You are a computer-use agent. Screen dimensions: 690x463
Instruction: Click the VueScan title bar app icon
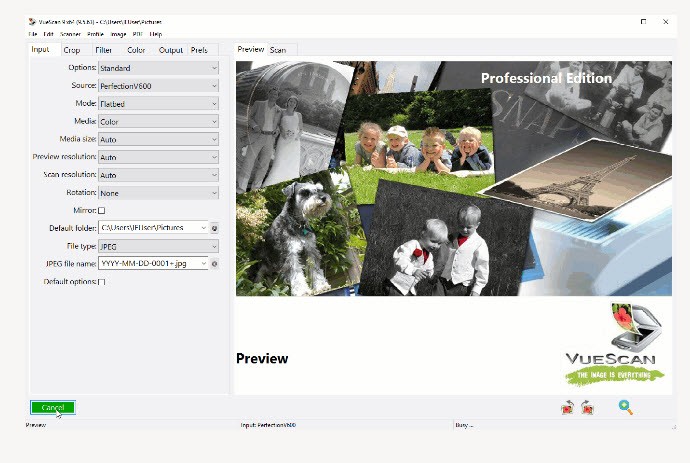[x=32, y=22]
